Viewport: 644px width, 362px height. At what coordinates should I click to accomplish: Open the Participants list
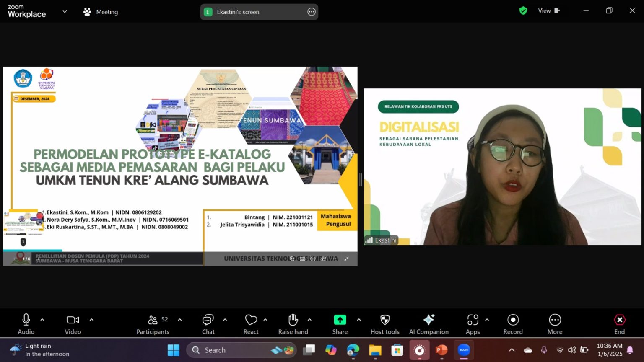pyautogui.click(x=153, y=324)
